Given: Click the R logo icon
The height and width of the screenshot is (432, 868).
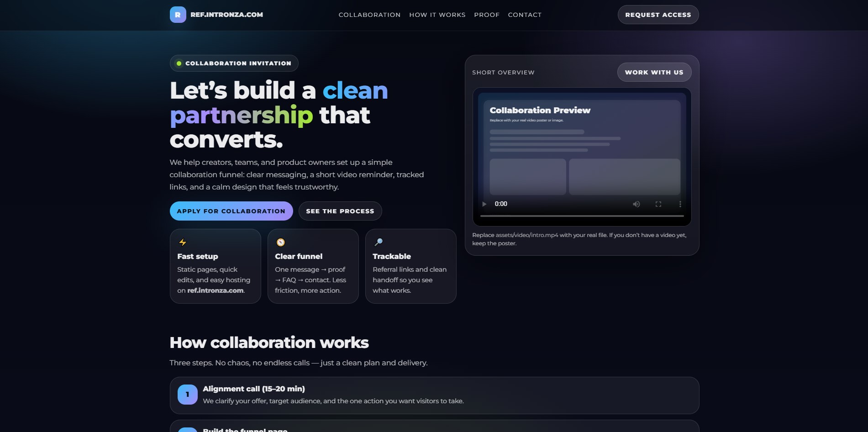Looking at the screenshot, I should (179, 15).
